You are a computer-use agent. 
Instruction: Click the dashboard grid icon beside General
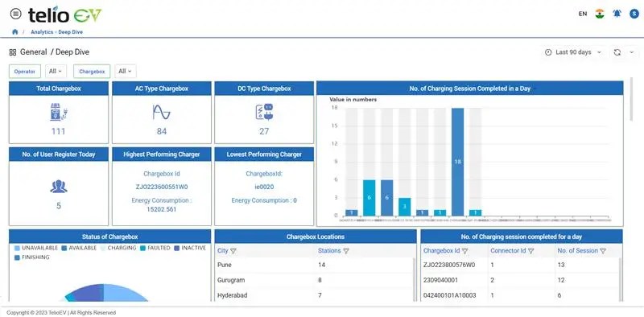click(13, 52)
